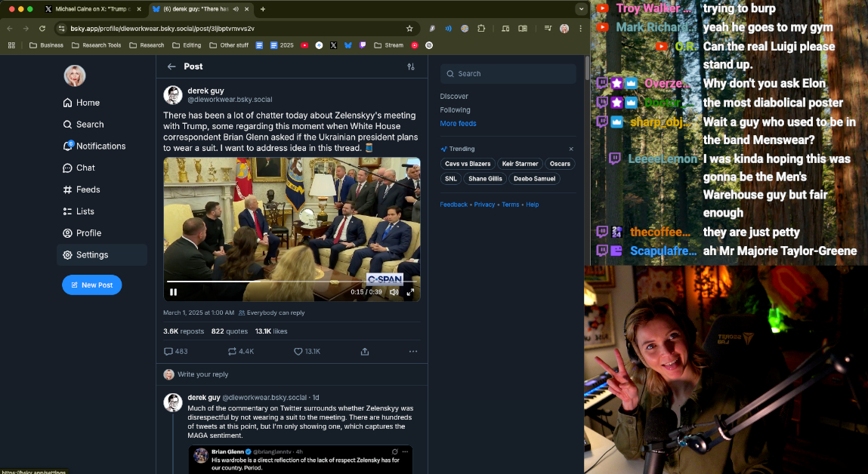Share the post via share icon
868x474 pixels.
[365, 352]
